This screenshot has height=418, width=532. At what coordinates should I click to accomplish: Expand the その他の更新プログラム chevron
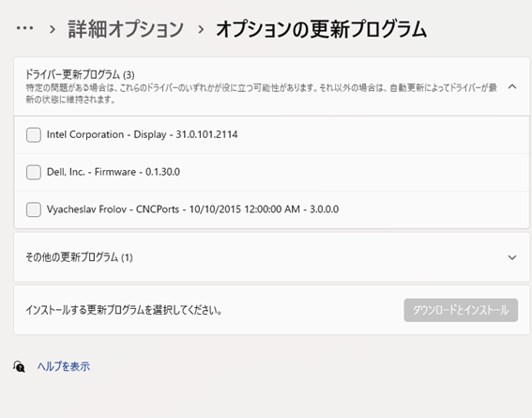point(512,257)
